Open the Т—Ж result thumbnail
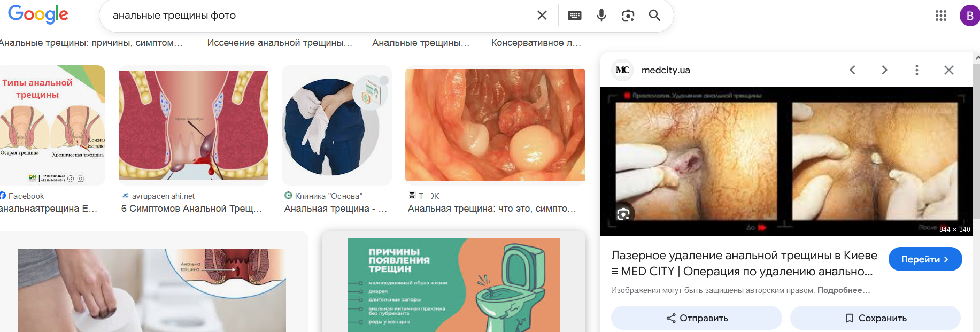Screen dimensions: 980x332 tap(495, 125)
